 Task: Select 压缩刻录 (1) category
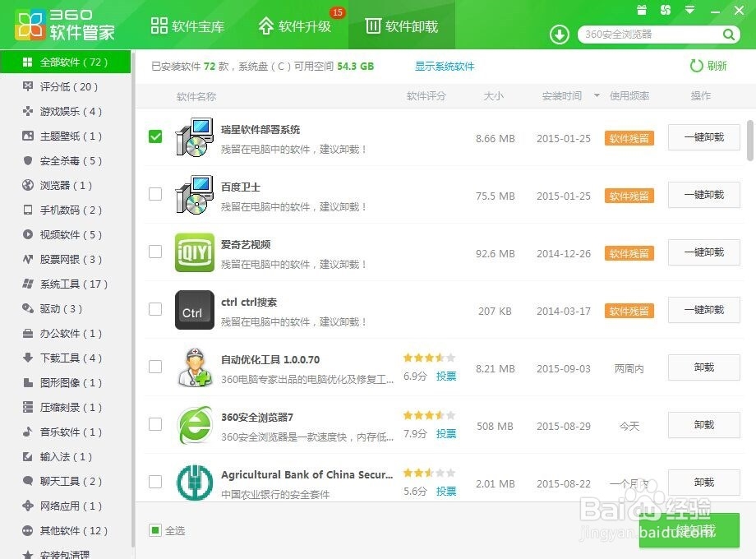(65, 407)
